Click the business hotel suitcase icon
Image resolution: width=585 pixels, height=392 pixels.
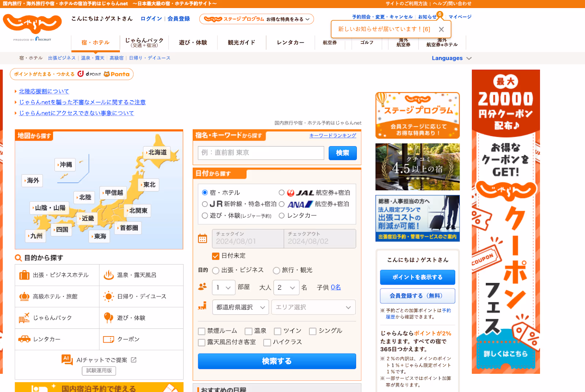click(24, 275)
